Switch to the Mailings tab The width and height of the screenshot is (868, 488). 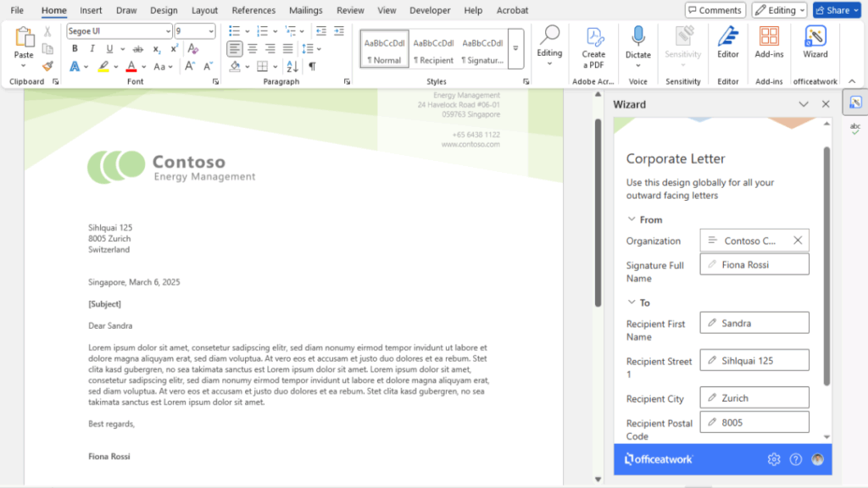pos(305,10)
